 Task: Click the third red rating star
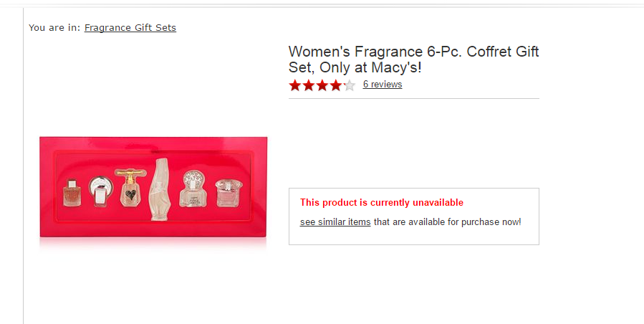(x=322, y=85)
